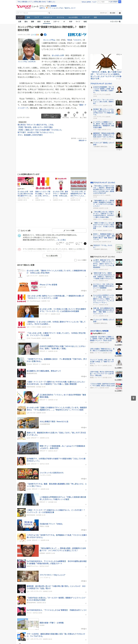The image size is (138, 644).
Task: Open the ヘルプ header link
Action: pos(94,2)
